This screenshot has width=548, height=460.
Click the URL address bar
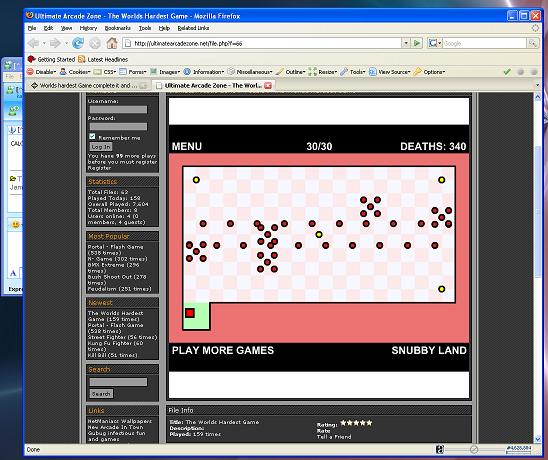tap(262, 43)
